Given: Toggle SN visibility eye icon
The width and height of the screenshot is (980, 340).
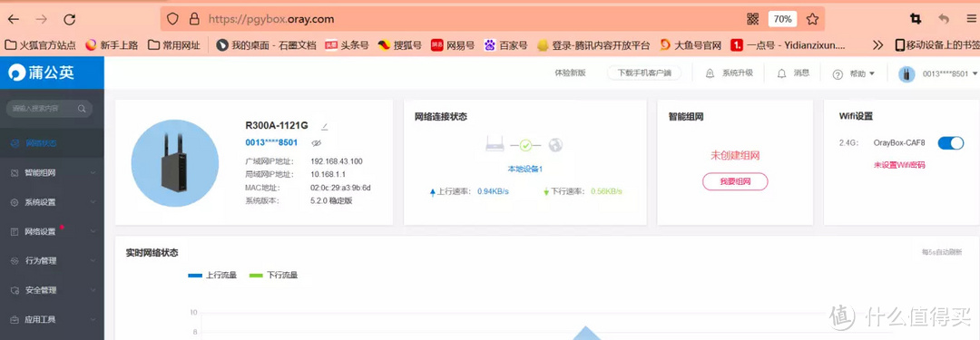Looking at the screenshot, I should point(317,143).
